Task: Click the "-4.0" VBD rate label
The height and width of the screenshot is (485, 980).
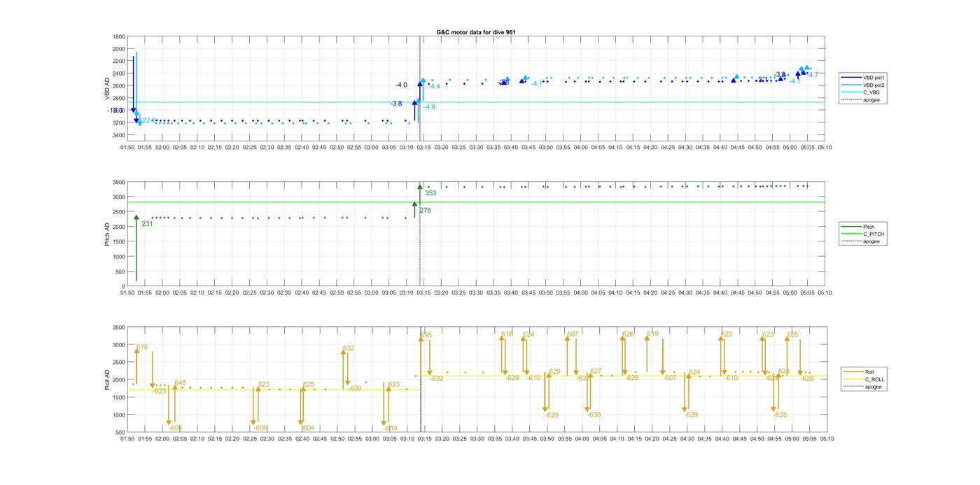Action: [401, 85]
